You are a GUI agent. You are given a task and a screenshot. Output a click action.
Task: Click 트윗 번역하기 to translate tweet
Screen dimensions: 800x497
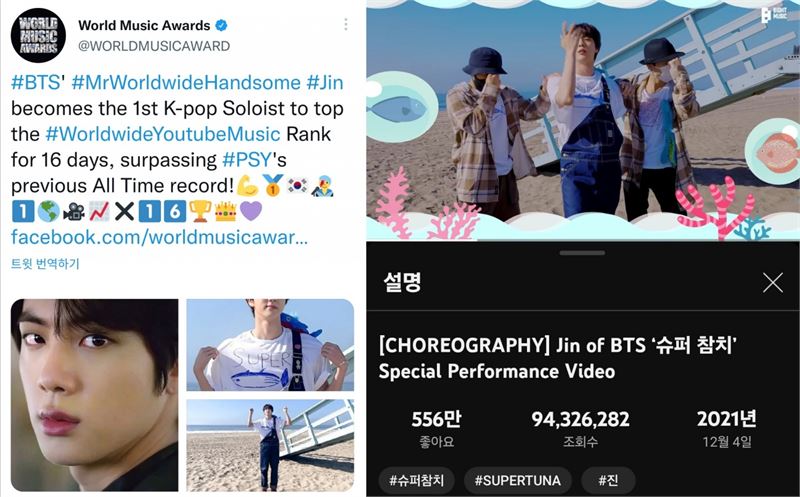coord(45,264)
